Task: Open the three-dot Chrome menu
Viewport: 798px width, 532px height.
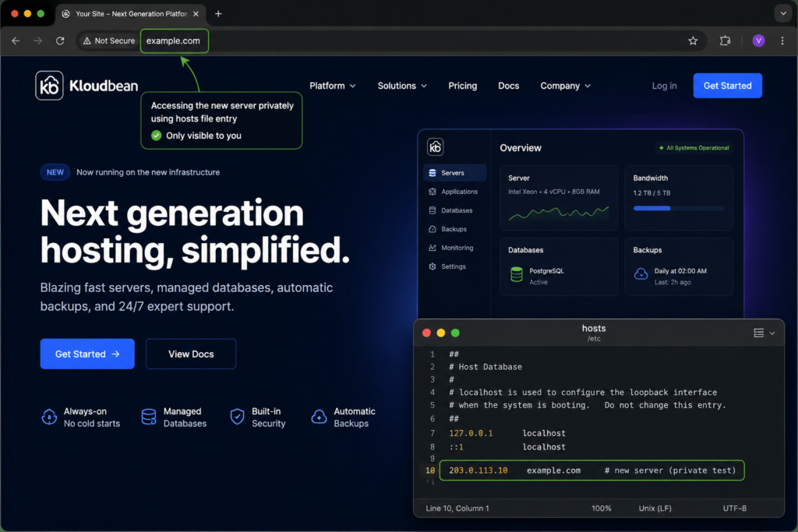Action: [x=782, y=41]
